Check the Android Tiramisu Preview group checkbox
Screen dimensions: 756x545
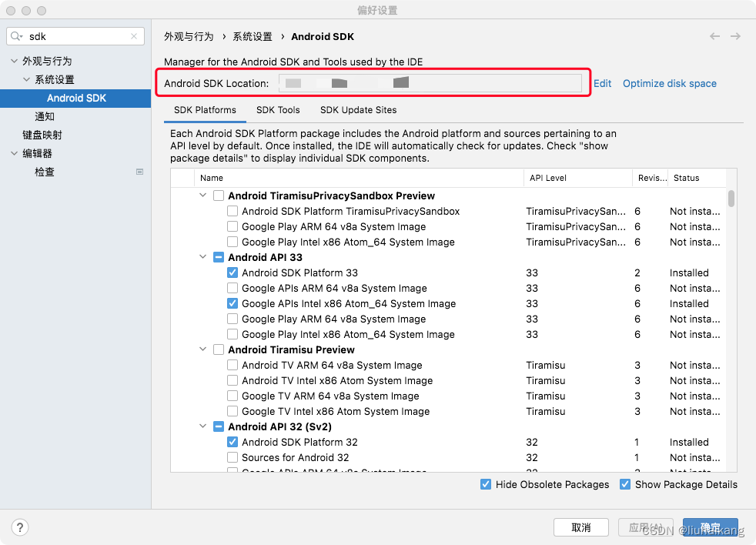(219, 349)
